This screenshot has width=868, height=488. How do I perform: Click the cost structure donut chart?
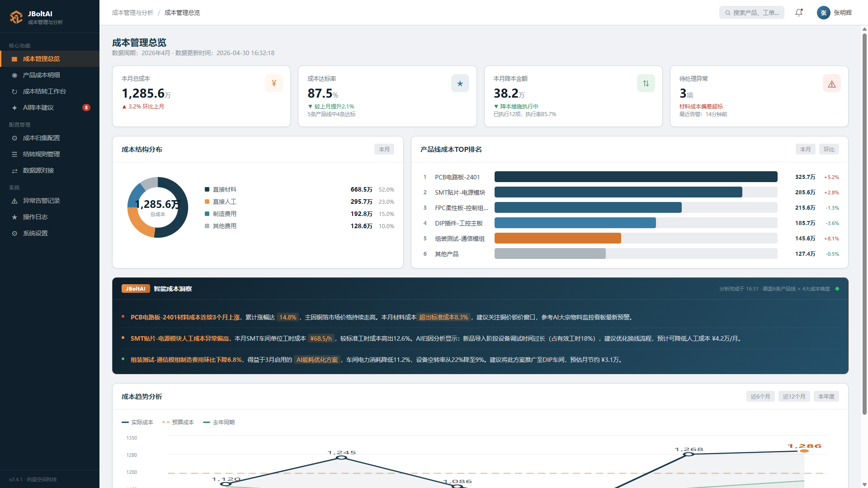click(158, 207)
